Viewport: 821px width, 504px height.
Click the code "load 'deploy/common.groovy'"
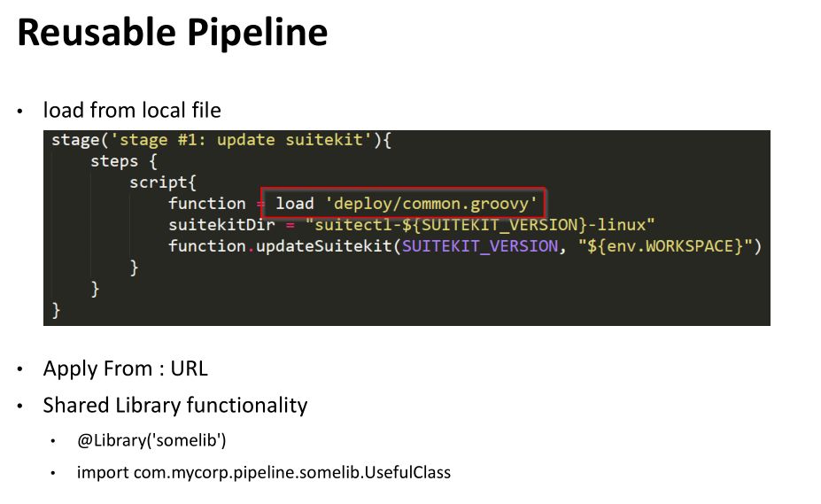(x=406, y=203)
